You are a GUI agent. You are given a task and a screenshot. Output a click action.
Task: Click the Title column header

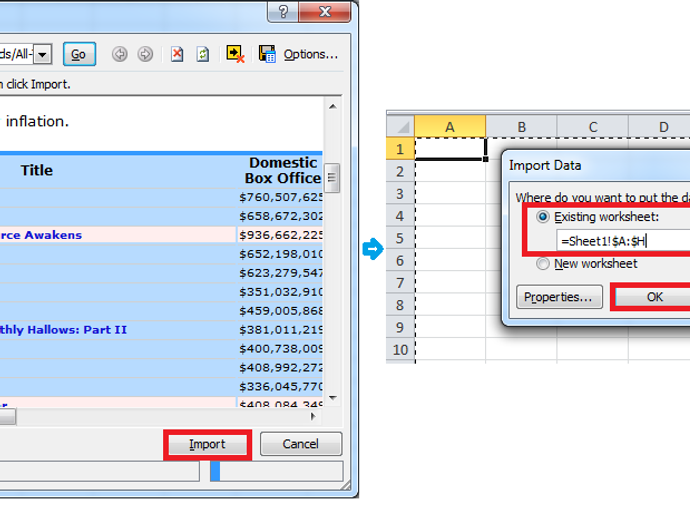point(37,170)
